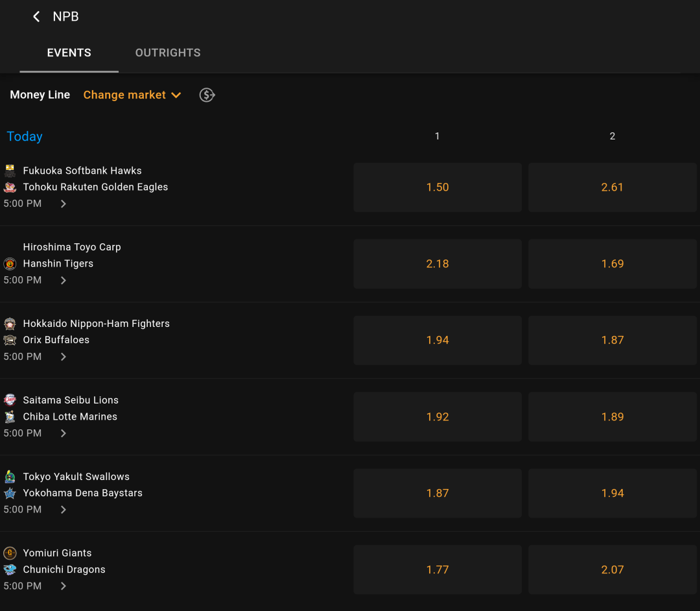Click the column 2 odds header
This screenshot has height=611, width=700.
click(x=612, y=136)
